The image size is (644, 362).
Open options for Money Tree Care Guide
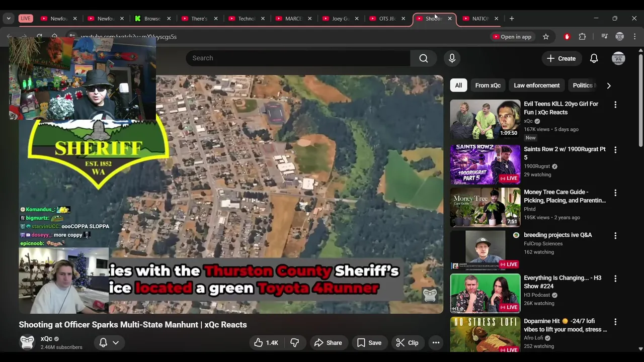(615, 193)
